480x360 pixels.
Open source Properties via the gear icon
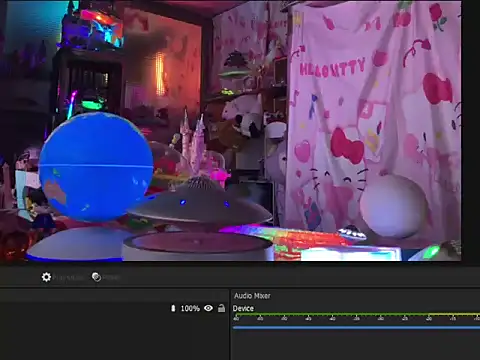tap(46, 277)
